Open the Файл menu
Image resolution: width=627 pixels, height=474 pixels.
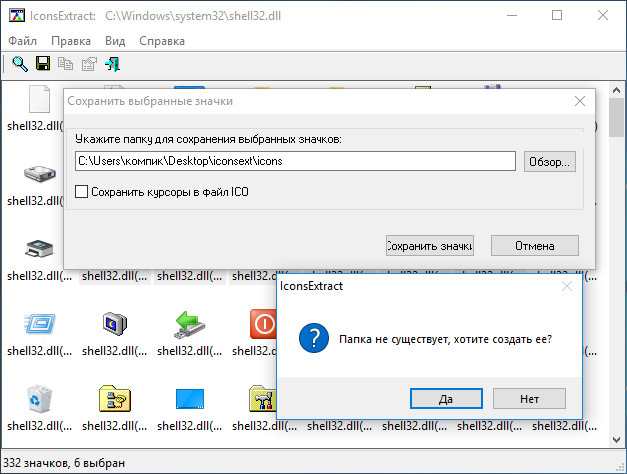click(22, 41)
